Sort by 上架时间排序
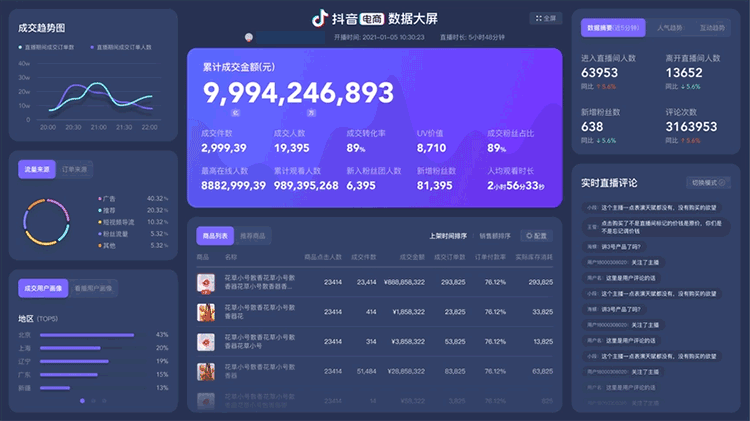Screen dimensions: 750x421 pyautogui.click(x=448, y=236)
